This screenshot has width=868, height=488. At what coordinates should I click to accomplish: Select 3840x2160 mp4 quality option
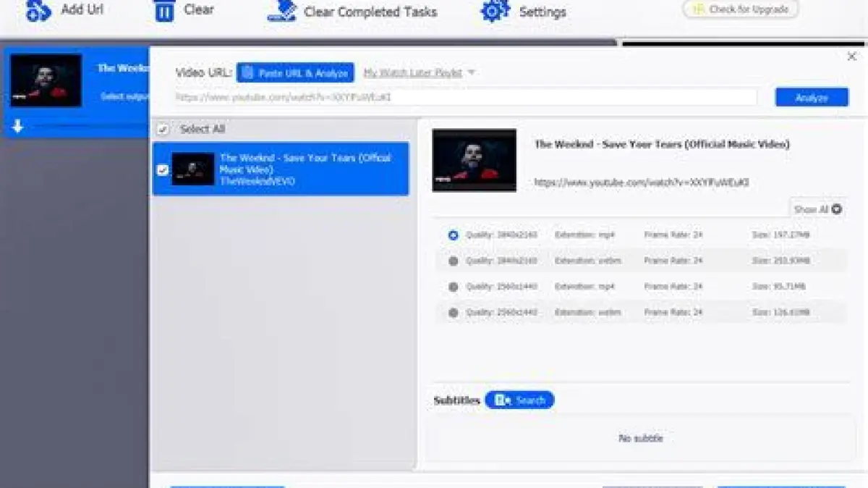tap(454, 235)
